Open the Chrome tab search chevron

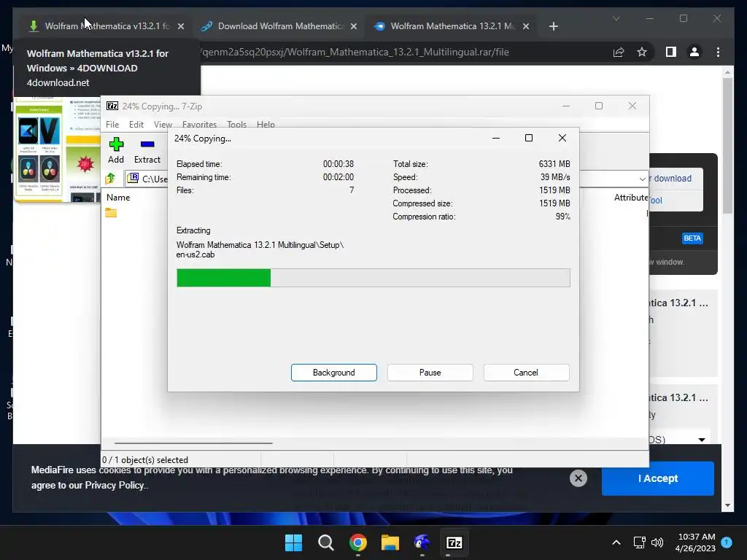[x=616, y=18]
